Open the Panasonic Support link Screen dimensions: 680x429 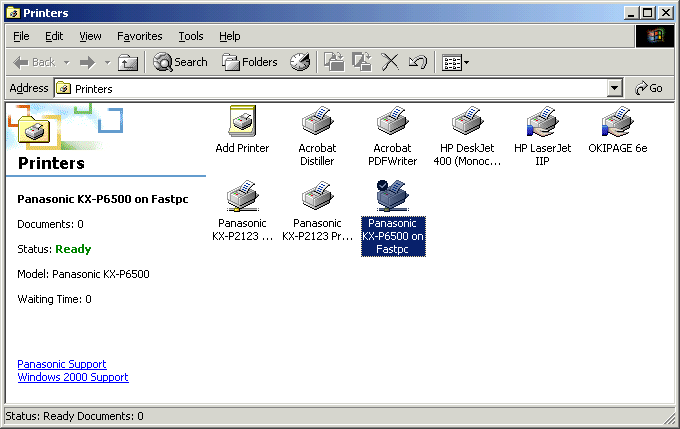tap(62, 364)
